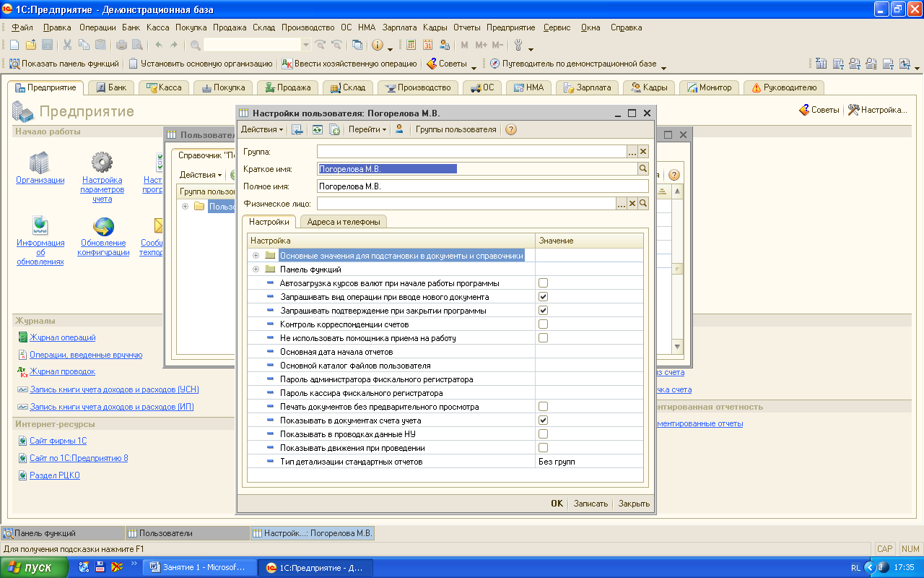Switch to the Руководителю tab
Screen dimensions: 924x578
click(x=784, y=87)
